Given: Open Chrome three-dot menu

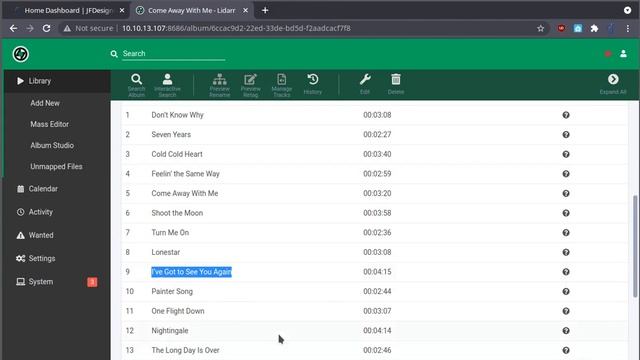Looking at the screenshot, I should (x=628, y=28).
